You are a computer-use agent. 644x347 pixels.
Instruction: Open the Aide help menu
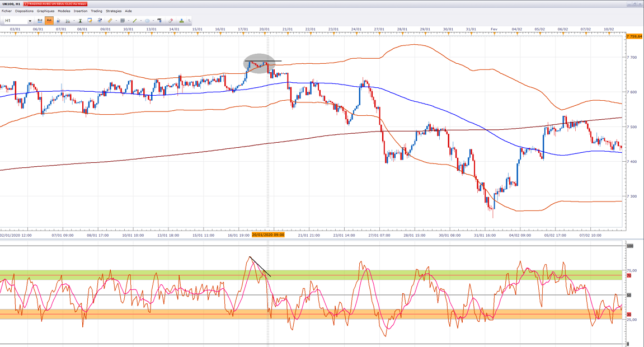click(128, 11)
